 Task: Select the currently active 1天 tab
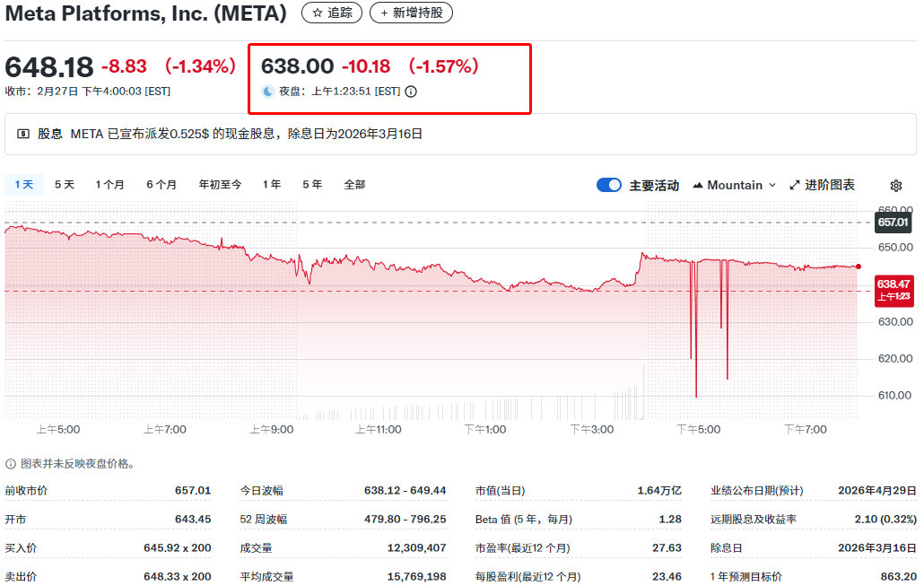coord(23,184)
